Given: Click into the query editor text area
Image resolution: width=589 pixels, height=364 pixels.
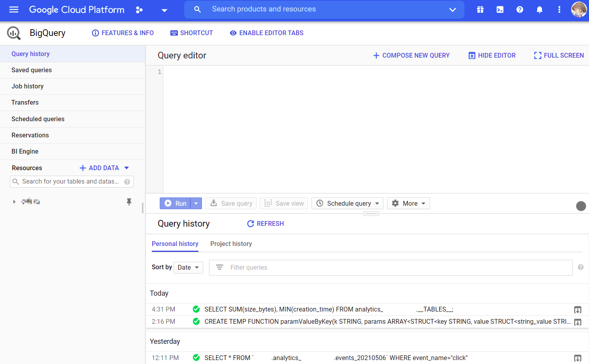Looking at the screenshot, I should (x=376, y=129).
